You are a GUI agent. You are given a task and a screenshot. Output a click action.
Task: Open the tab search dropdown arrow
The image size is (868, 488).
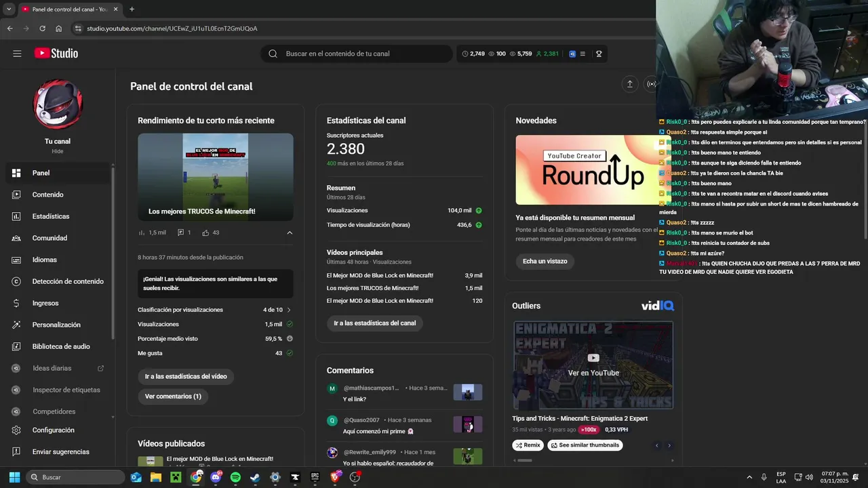pos(8,9)
